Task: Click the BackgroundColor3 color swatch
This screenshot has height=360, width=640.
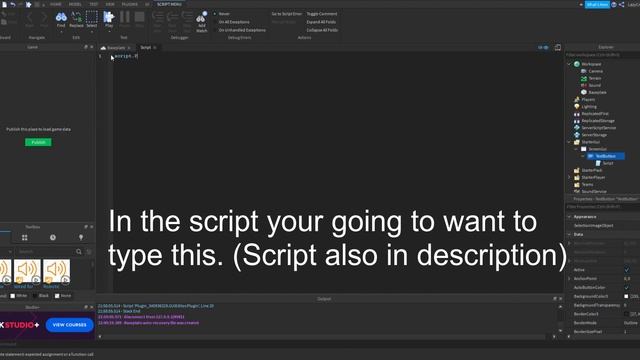Action: click(x=626, y=296)
